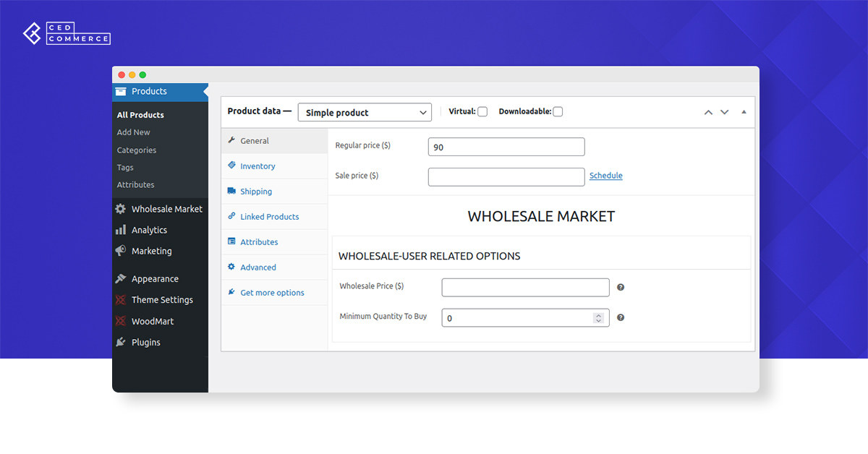The image size is (868, 454).
Task: Click the yellow minimize window dot
Action: tap(132, 74)
